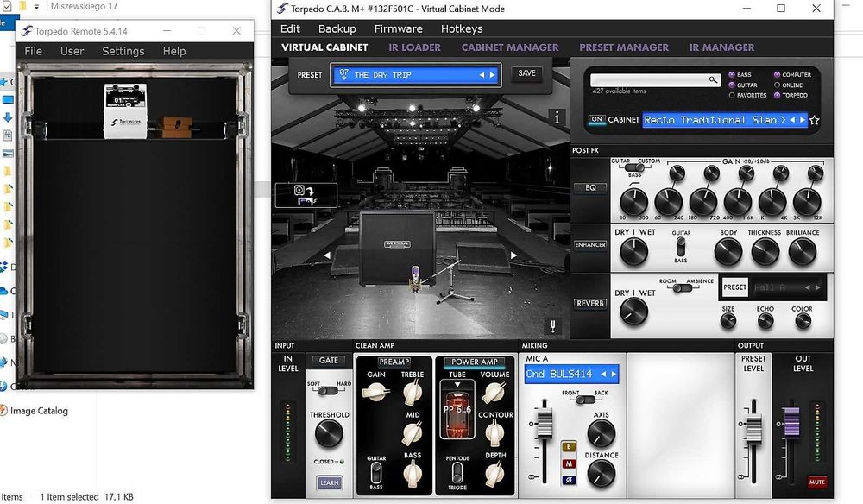Open the Firmware menu

click(399, 28)
